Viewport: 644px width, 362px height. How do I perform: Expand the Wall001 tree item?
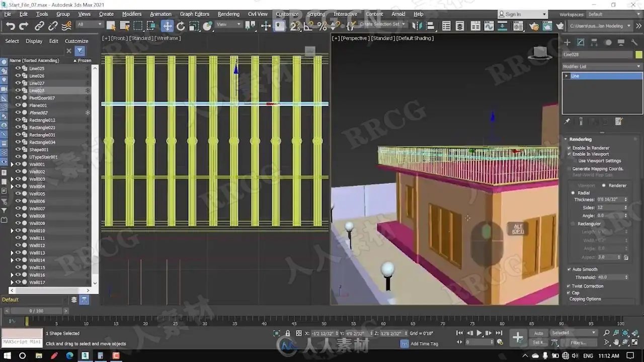(x=12, y=164)
